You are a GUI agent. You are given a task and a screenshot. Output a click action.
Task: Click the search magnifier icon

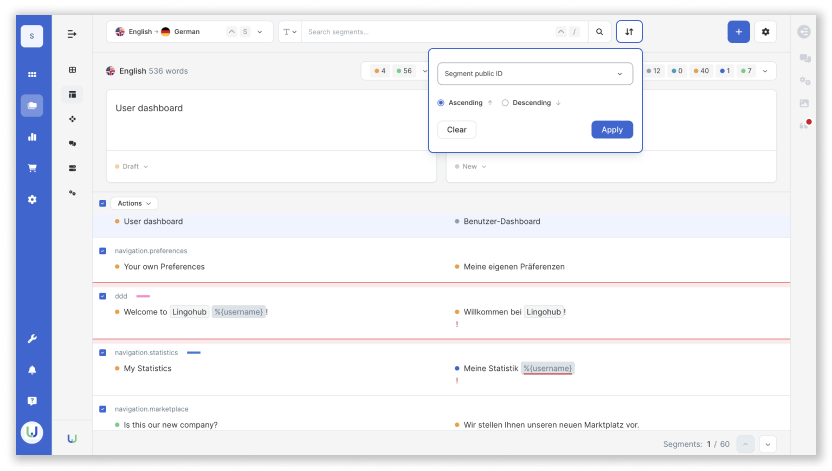click(x=599, y=32)
